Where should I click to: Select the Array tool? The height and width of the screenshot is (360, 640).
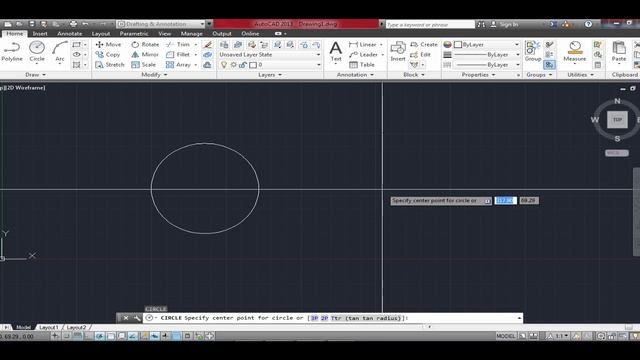[x=179, y=64]
